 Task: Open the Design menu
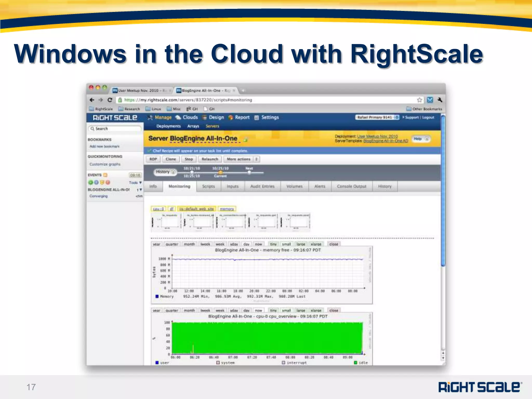tap(213, 117)
